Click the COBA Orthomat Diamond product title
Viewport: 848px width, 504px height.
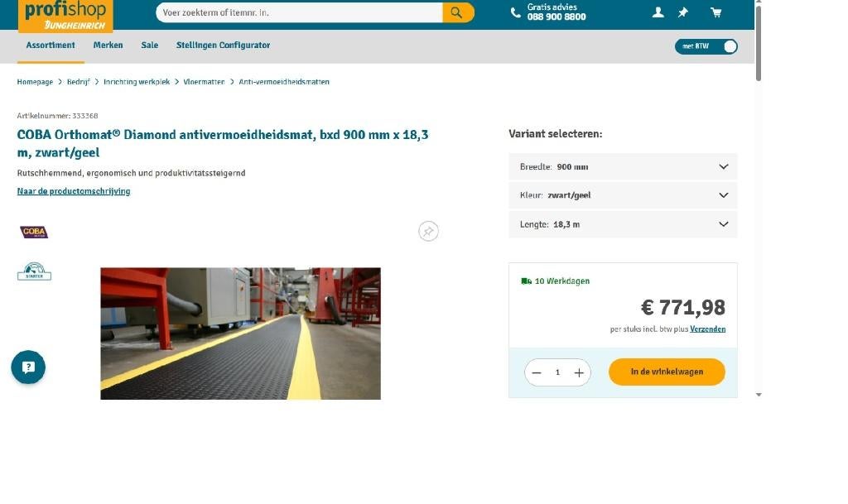coord(222,143)
